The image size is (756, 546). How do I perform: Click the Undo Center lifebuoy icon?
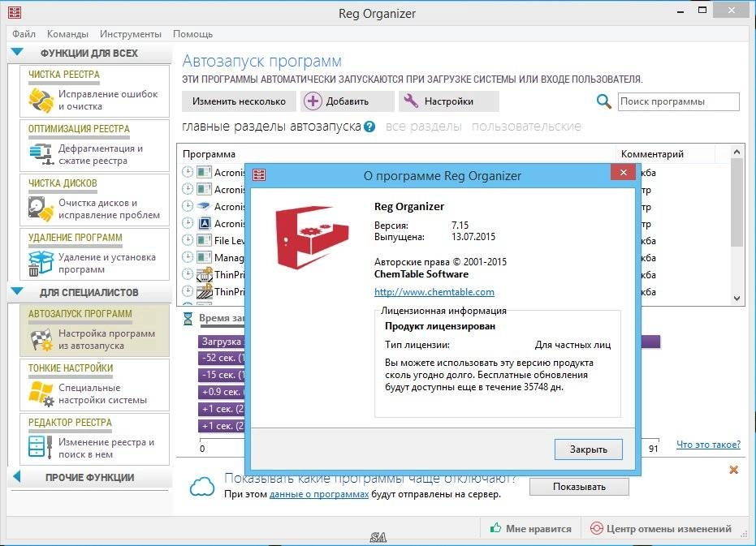pos(596,529)
